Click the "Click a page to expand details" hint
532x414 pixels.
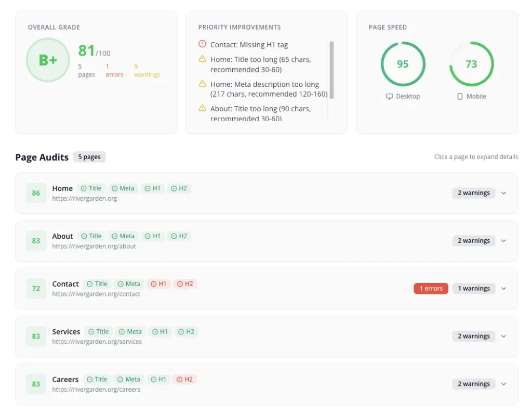click(476, 157)
